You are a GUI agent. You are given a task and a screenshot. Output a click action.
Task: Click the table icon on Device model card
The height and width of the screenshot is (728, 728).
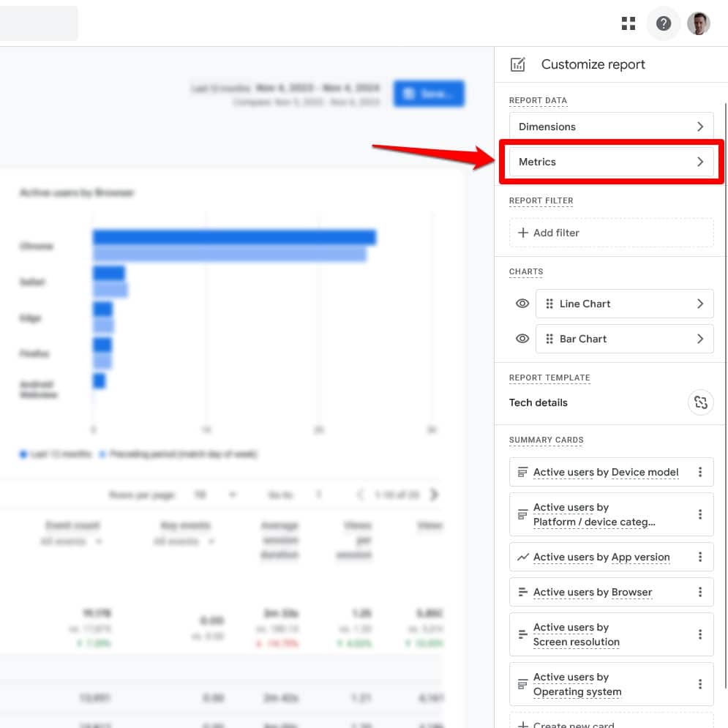(x=521, y=472)
